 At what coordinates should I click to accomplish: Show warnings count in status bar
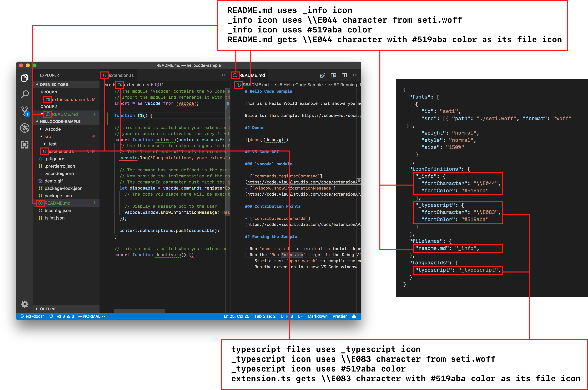(x=70, y=316)
